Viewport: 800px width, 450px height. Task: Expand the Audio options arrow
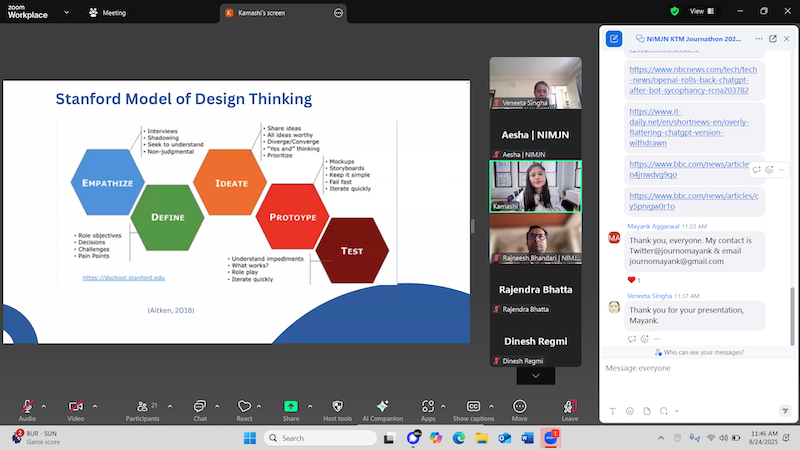point(47,406)
